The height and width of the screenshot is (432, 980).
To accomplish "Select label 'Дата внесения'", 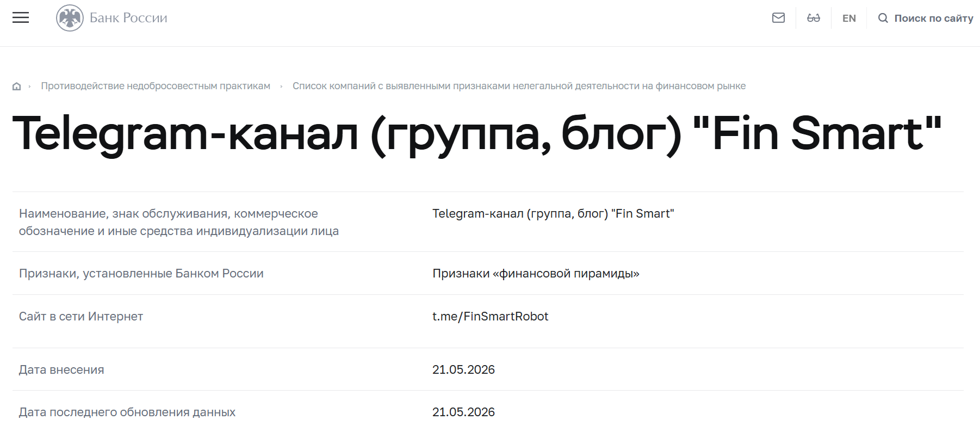I will point(61,369).
